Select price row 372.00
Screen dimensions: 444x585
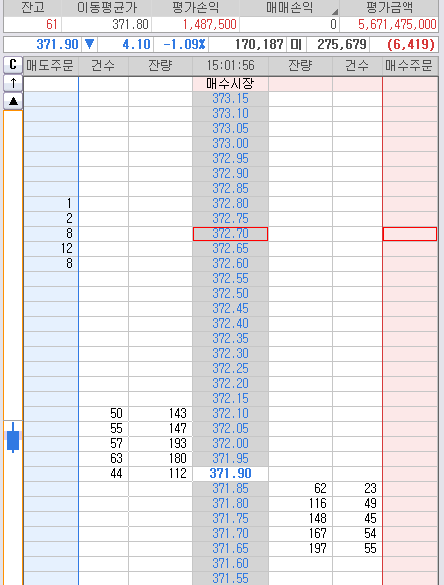tap(230, 444)
